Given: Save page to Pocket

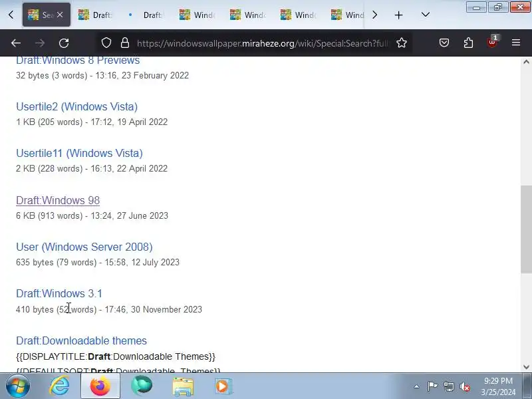Looking at the screenshot, I should pyautogui.click(x=444, y=43).
